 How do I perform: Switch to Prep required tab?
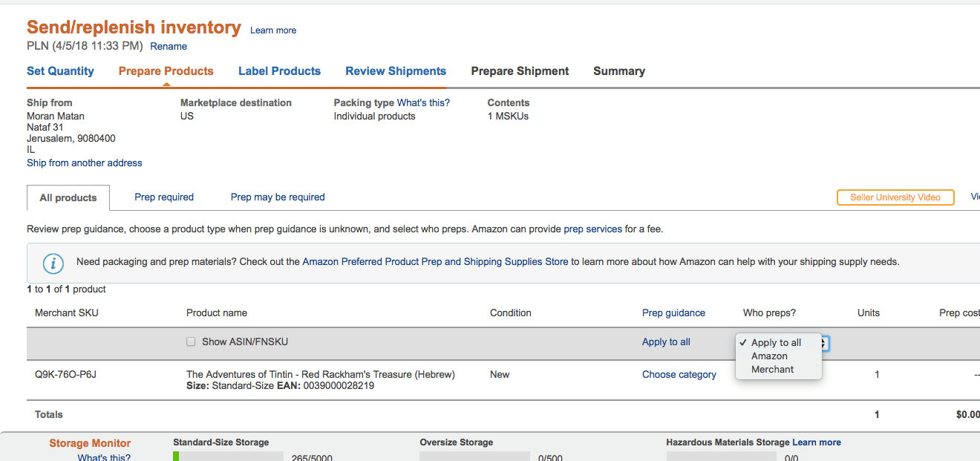[x=164, y=197]
